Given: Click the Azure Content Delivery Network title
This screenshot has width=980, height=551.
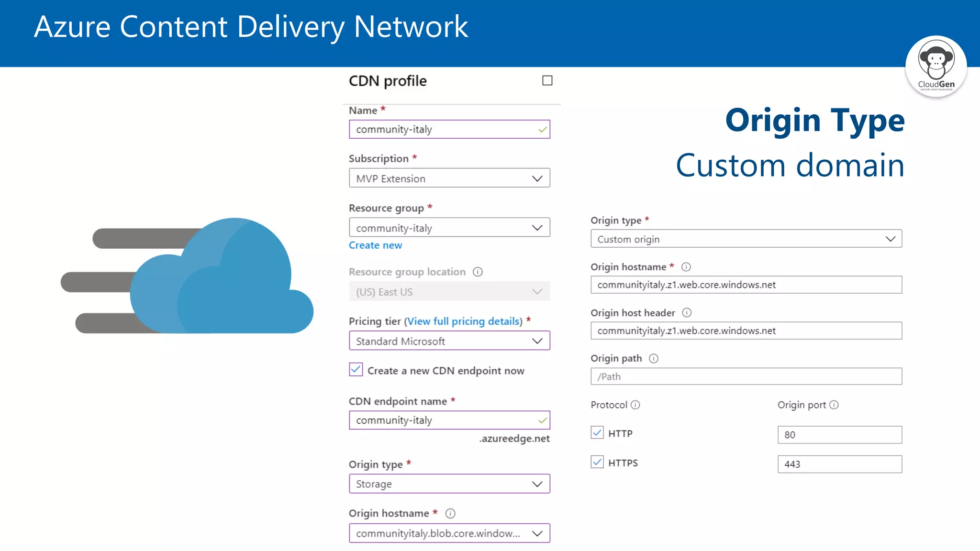Looking at the screenshot, I should coord(251,26).
